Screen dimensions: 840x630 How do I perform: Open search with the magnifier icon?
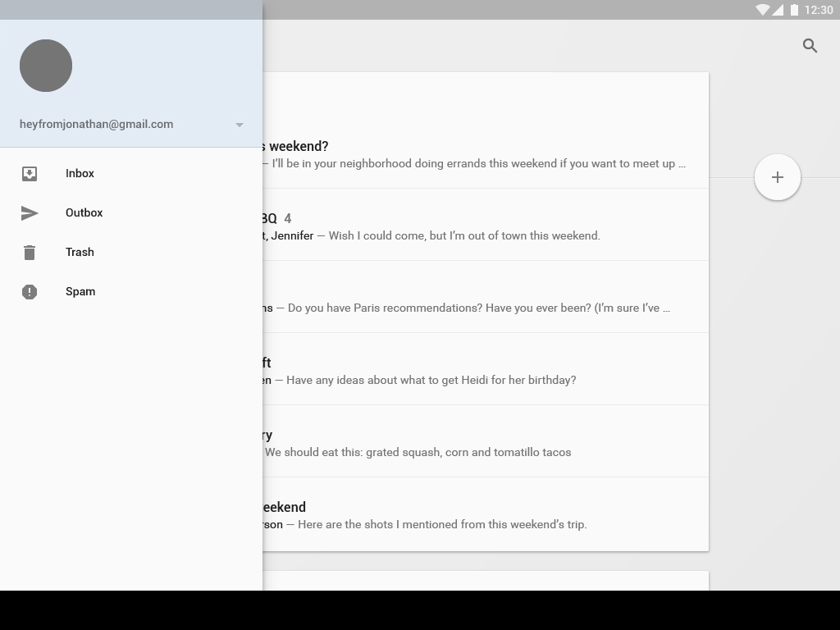click(810, 46)
